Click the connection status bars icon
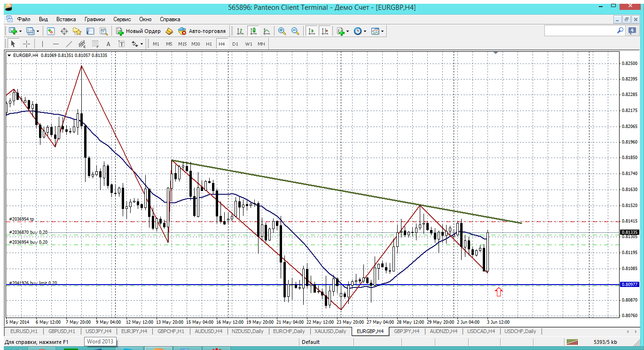644x350 pixels. point(572,342)
